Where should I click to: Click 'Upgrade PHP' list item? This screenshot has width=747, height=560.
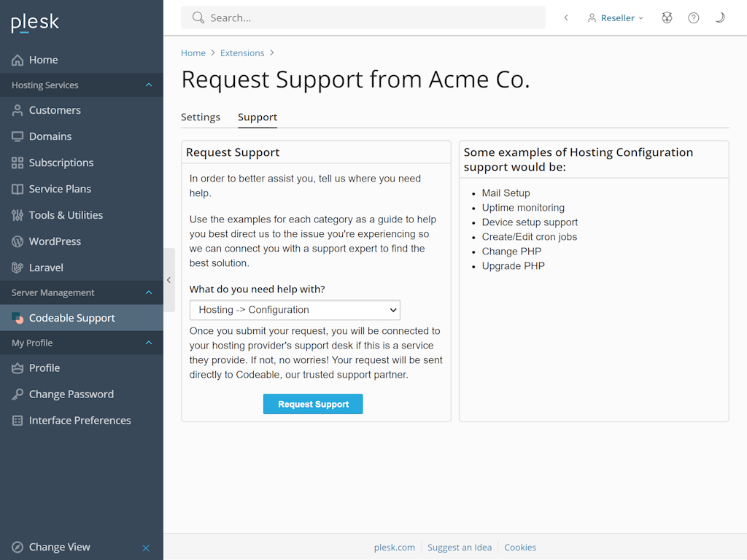point(513,266)
